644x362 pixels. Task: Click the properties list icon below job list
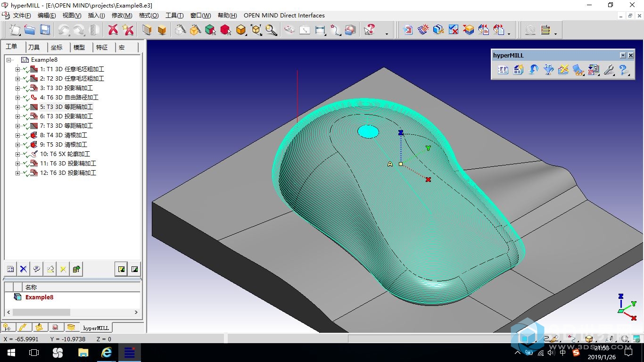click(x=10, y=269)
